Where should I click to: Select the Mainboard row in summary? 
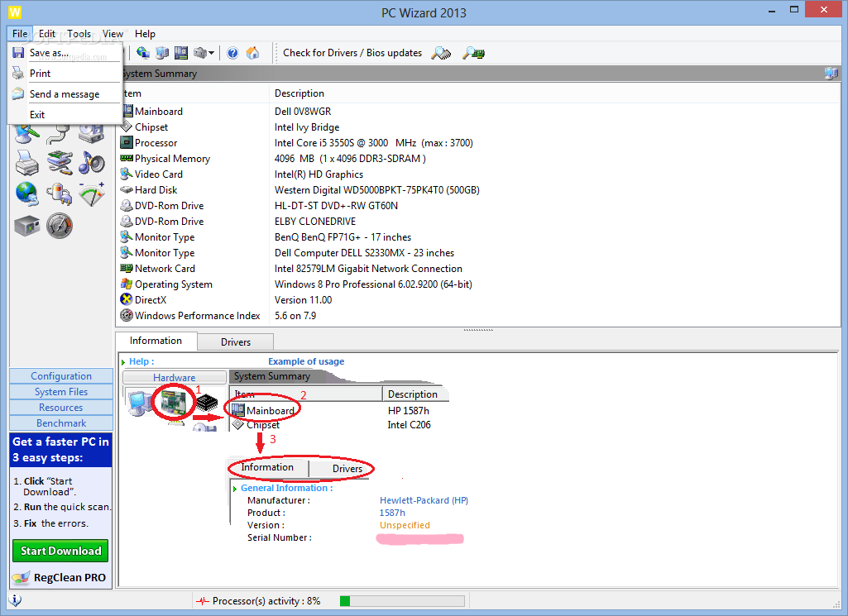point(479,112)
